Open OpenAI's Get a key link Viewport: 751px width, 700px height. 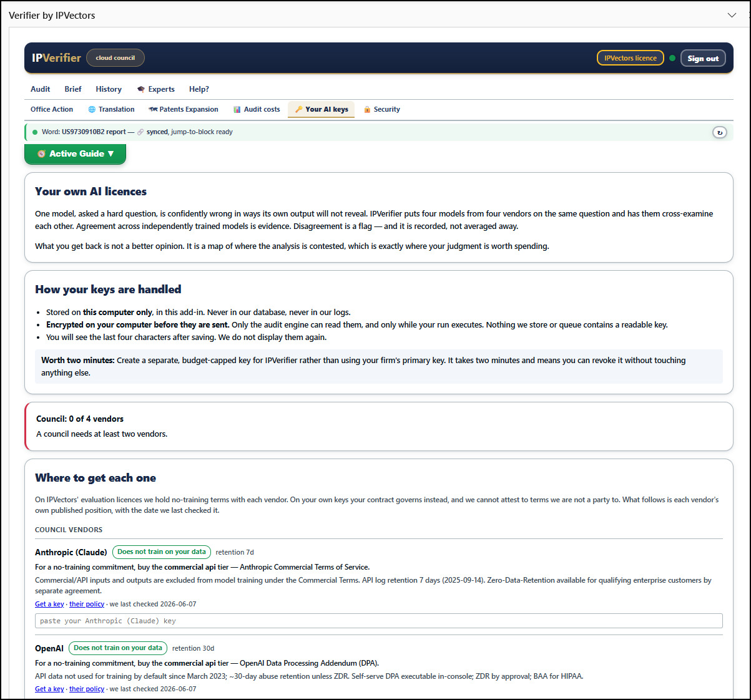(x=49, y=689)
